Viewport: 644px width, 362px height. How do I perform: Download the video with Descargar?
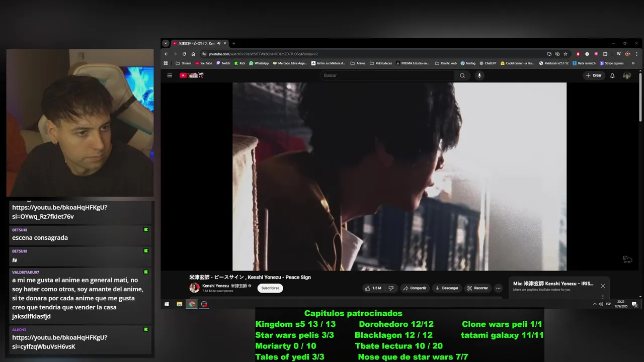point(447,288)
